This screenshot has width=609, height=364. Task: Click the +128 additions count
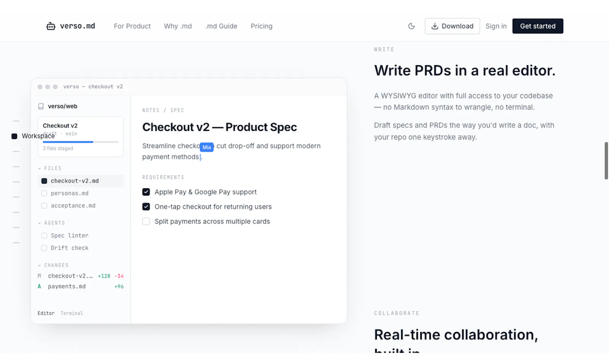tap(104, 276)
